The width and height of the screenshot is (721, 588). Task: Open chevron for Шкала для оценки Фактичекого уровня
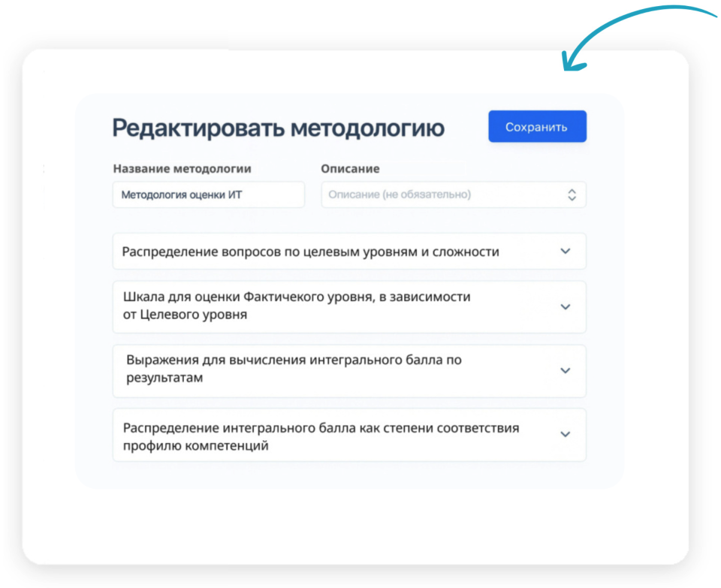point(565,306)
